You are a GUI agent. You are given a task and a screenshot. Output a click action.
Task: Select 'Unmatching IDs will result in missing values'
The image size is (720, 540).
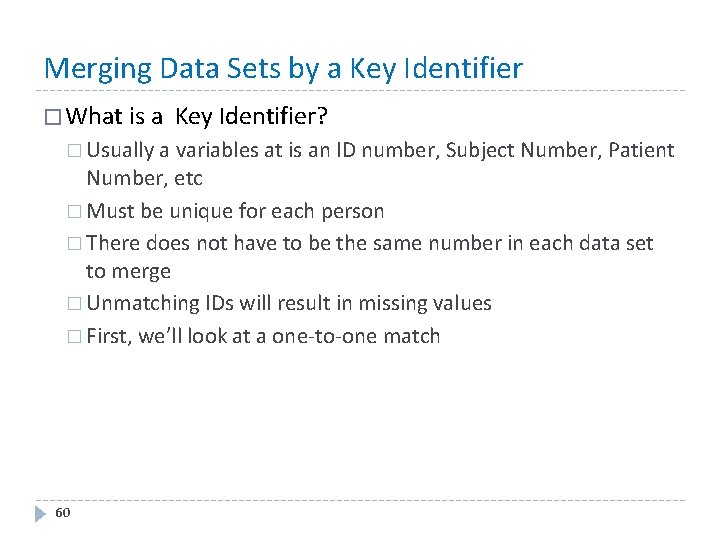pos(289,304)
